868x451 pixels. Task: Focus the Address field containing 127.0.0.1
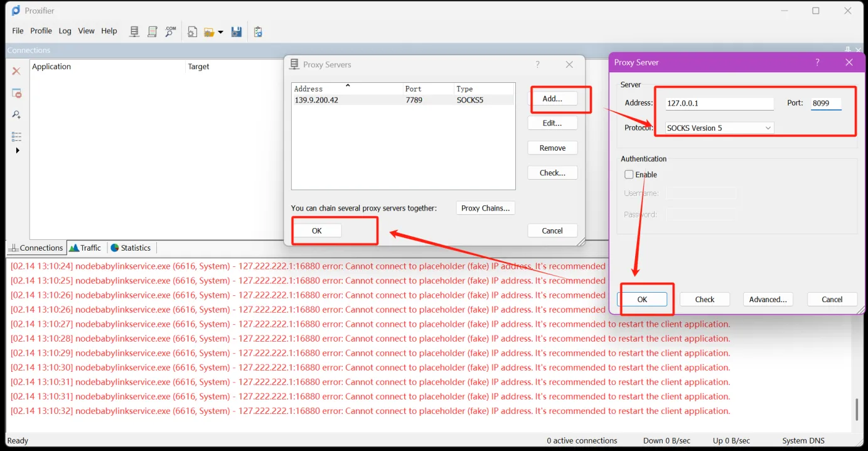tap(719, 104)
